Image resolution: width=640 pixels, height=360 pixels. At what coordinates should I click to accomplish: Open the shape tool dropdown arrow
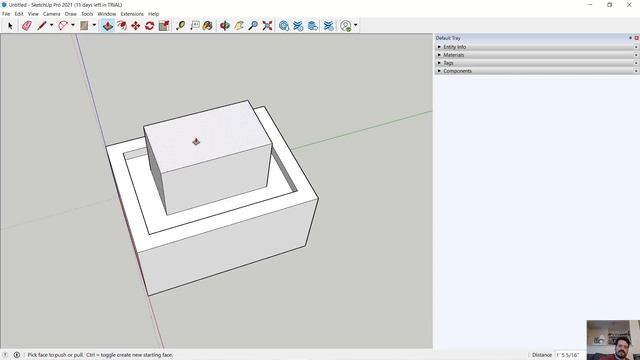coord(94,25)
